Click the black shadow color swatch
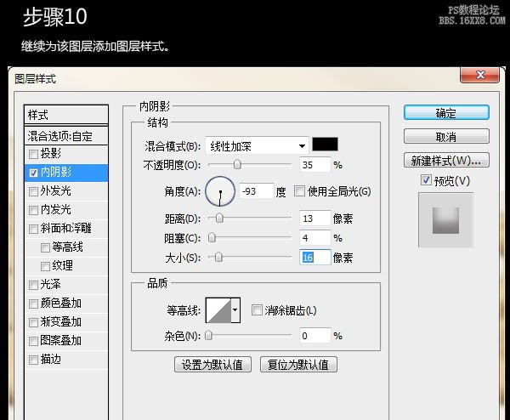 pyautogui.click(x=325, y=145)
